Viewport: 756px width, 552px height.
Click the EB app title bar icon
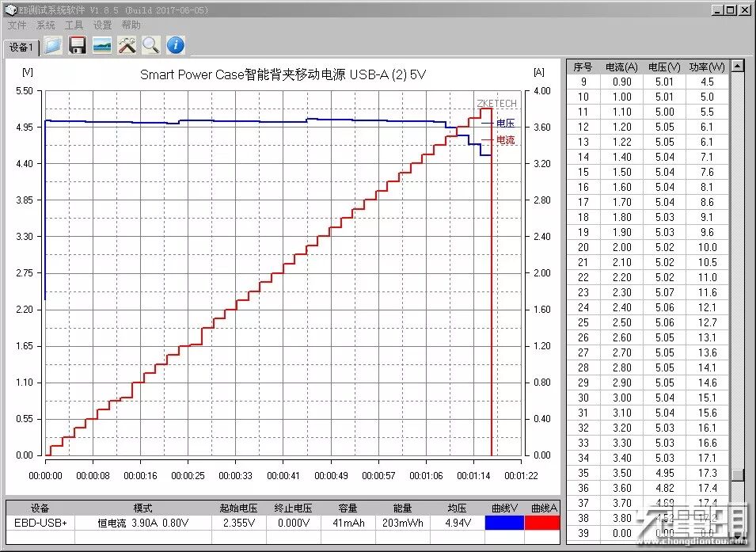tap(9, 10)
